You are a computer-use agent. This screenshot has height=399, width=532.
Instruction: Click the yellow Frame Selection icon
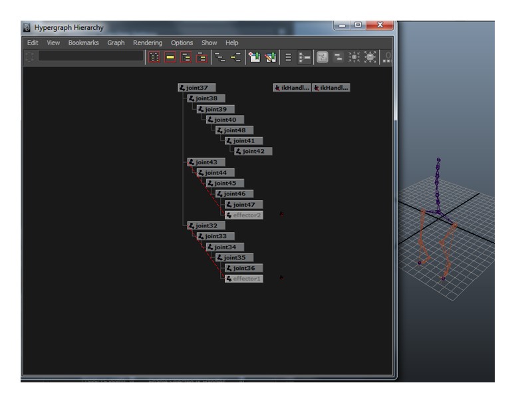pyautogui.click(x=170, y=57)
